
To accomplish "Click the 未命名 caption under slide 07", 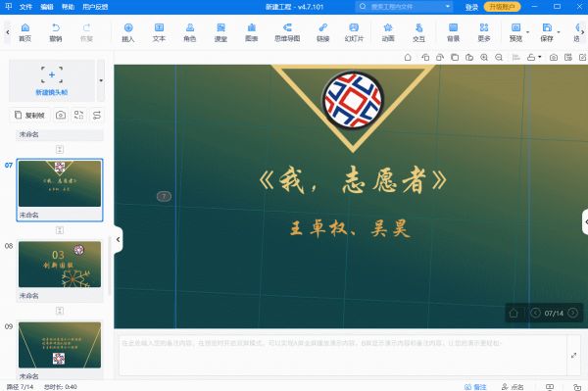I will [28, 215].
